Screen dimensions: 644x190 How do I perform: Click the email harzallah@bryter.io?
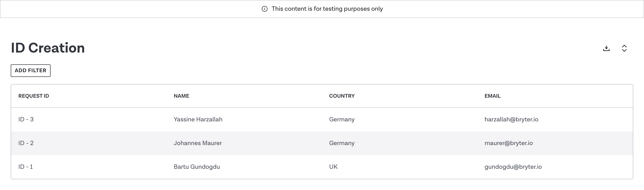tap(511, 120)
